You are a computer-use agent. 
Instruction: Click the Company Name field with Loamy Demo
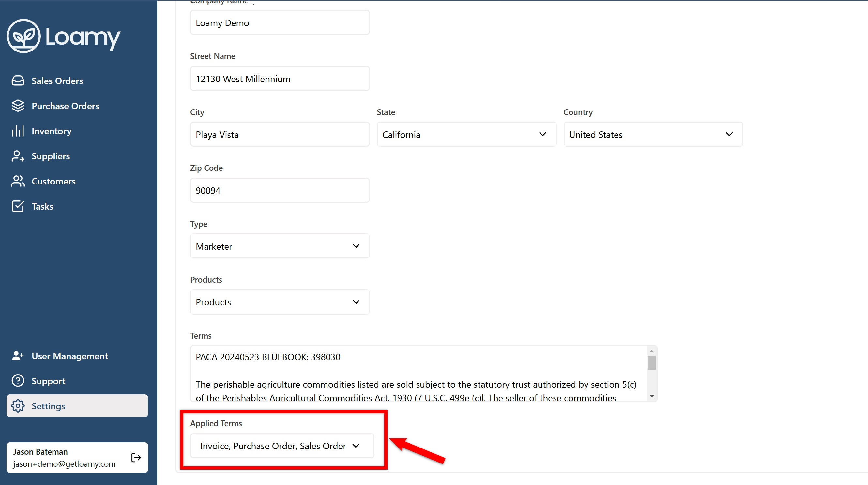tap(280, 22)
